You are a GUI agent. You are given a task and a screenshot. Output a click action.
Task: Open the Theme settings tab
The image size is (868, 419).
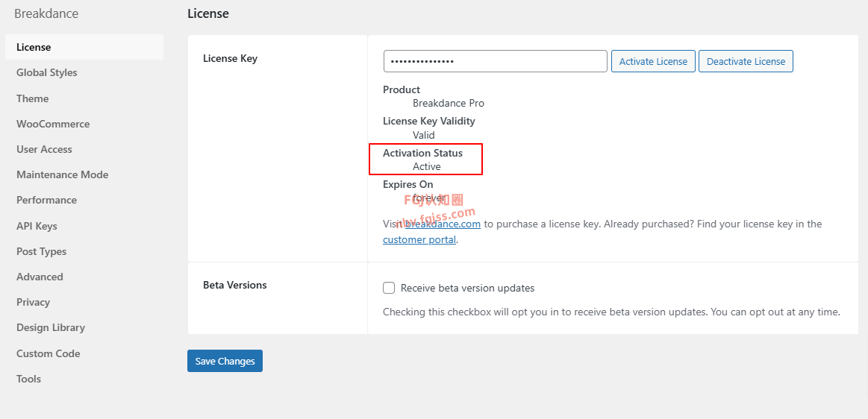[33, 98]
